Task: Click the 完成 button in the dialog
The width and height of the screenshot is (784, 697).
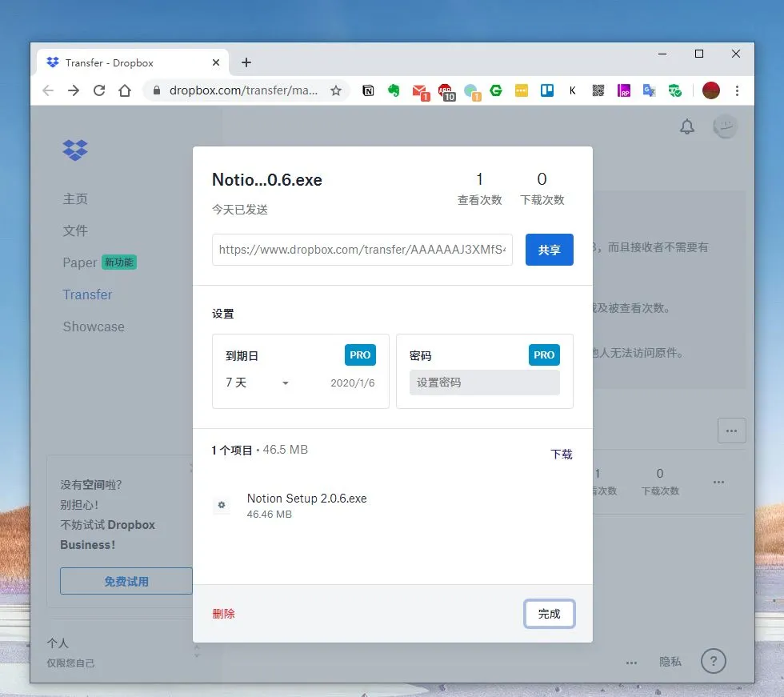Action: [x=549, y=614]
